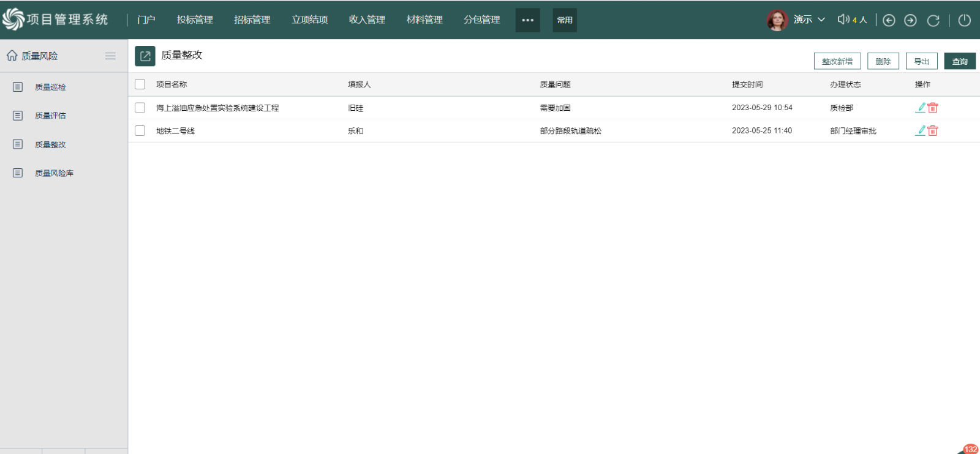Image resolution: width=980 pixels, height=454 pixels.
Task: Open the 投标管理 menu
Action: [x=195, y=20]
